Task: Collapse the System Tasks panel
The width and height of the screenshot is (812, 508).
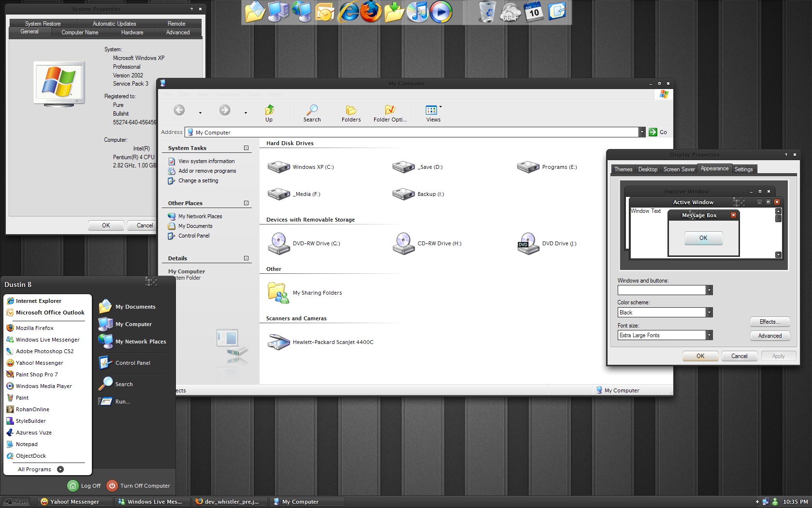Action: pos(246,148)
